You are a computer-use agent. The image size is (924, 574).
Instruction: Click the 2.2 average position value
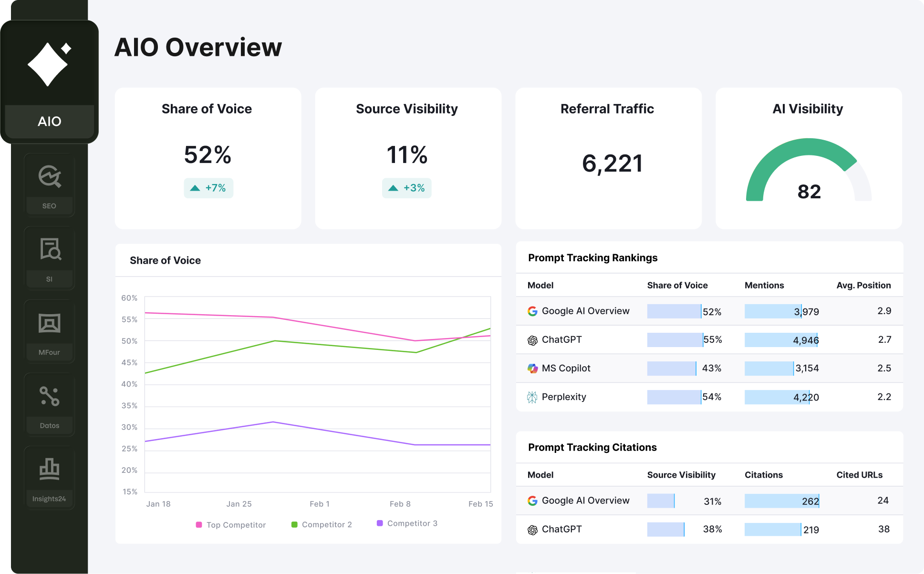click(884, 397)
